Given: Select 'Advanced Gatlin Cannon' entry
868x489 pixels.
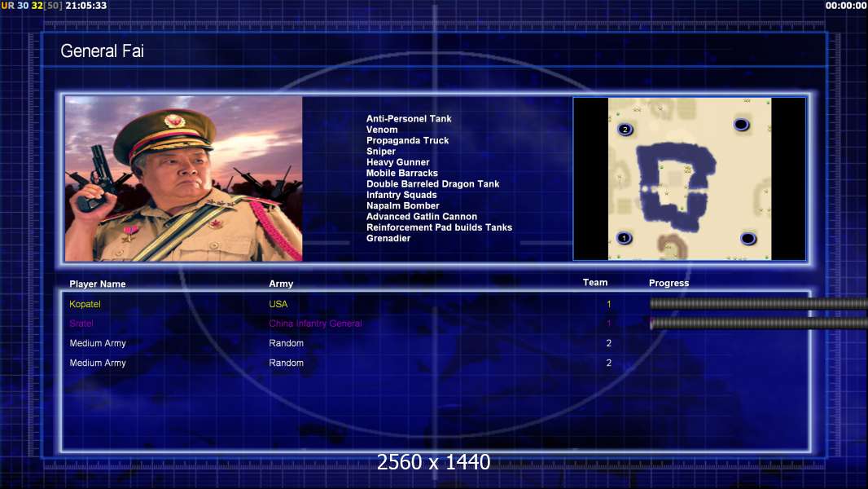Looking at the screenshot, I should (421, 217).
